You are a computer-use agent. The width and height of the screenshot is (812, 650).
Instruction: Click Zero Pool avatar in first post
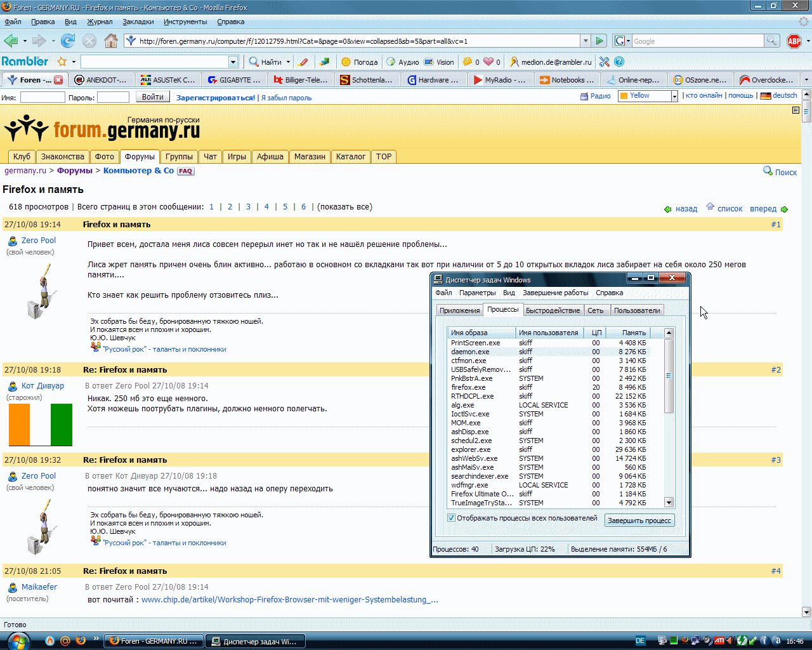pyautogui.click(x=43, y=292)
